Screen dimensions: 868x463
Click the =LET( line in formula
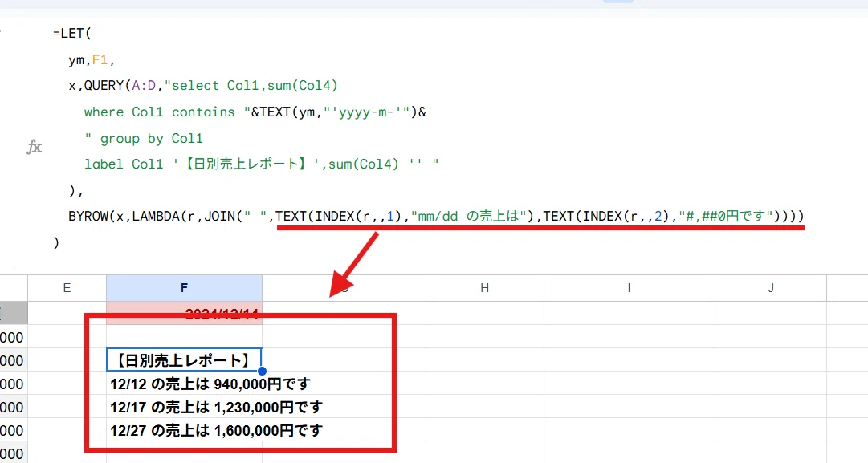point(72,33)
